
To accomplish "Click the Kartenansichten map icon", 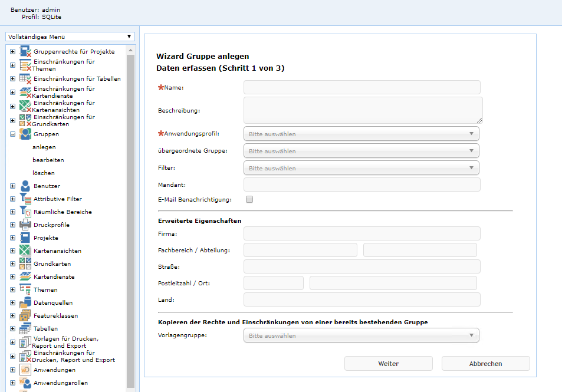I will click(25, 251).
